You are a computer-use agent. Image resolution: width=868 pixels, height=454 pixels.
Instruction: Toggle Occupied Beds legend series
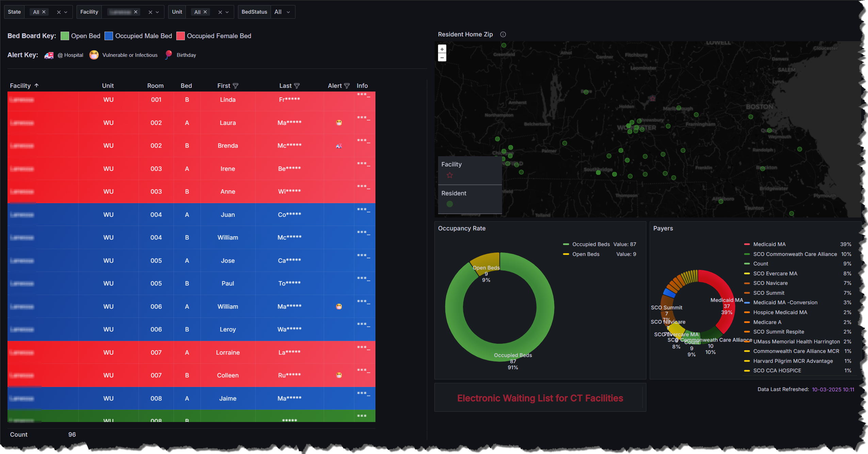591,244
